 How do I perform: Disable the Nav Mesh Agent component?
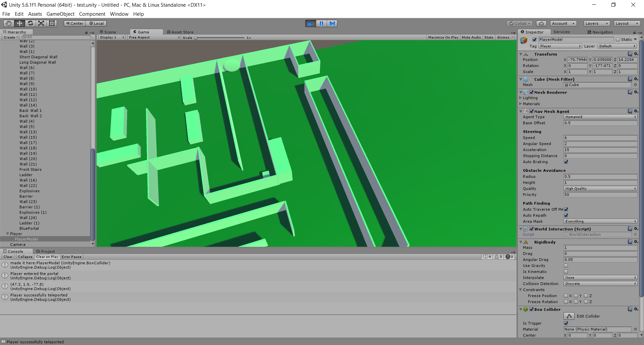pos(532,111)
